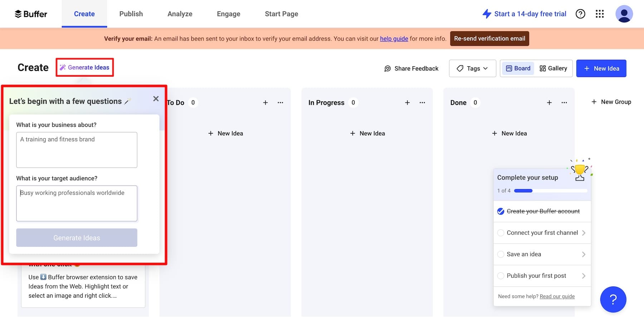Expand Publish your first post chevron
Screen dimensions: 644x317
click(584, 276)
